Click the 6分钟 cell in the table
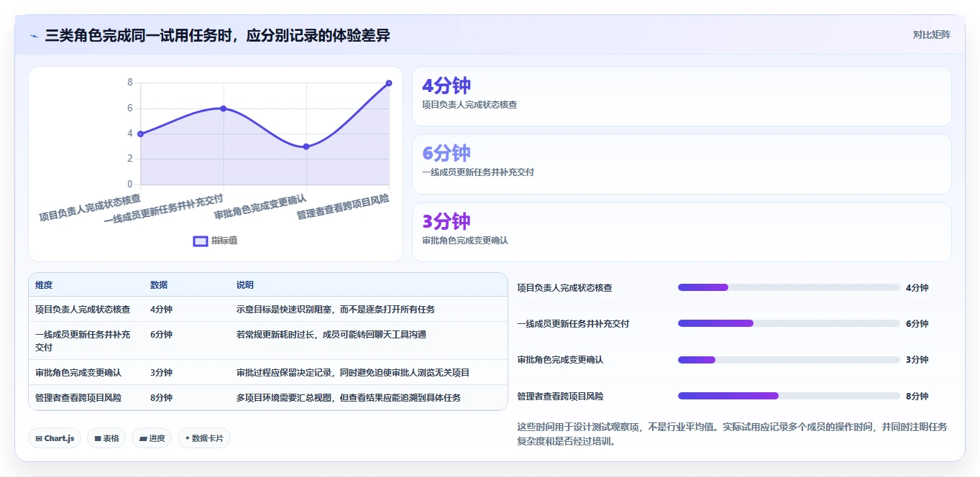The image size is (980, 477). coord(161,334)
